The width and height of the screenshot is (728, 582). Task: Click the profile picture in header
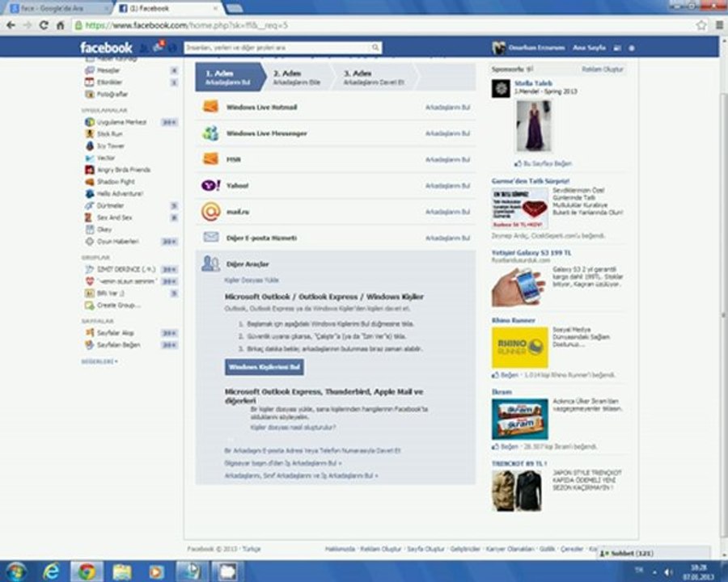point(498,48)
